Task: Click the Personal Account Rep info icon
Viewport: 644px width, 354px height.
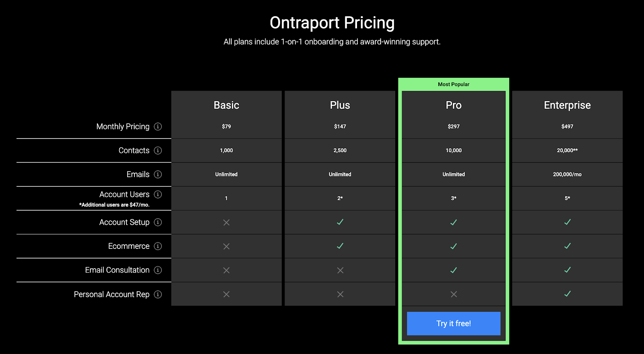Action: tap(158, 294)
